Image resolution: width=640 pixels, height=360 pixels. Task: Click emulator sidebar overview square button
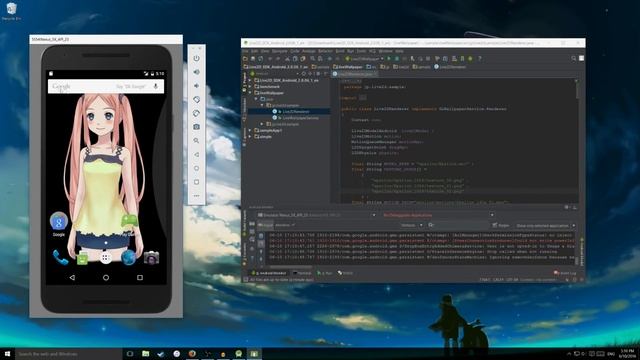point(196,182)
